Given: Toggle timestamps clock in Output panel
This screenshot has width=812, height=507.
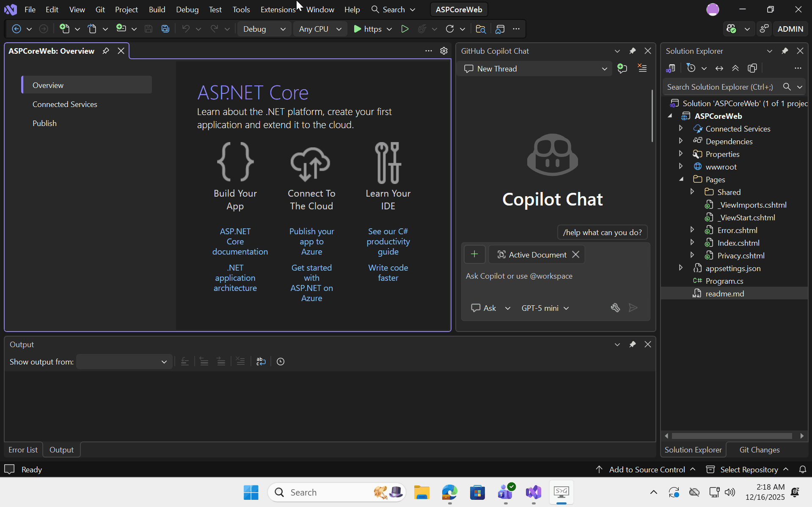Looking at the screenshot, I should 281,362.
